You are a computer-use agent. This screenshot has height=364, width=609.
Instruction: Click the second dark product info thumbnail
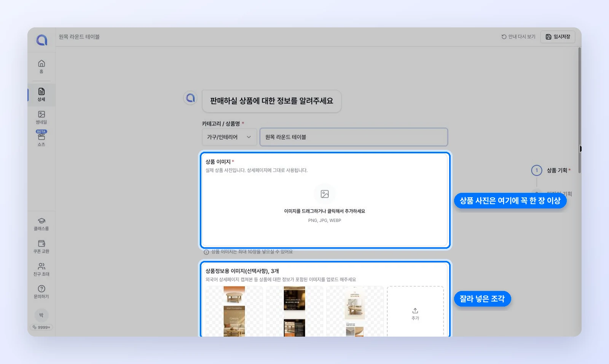[x=294, y=311]
